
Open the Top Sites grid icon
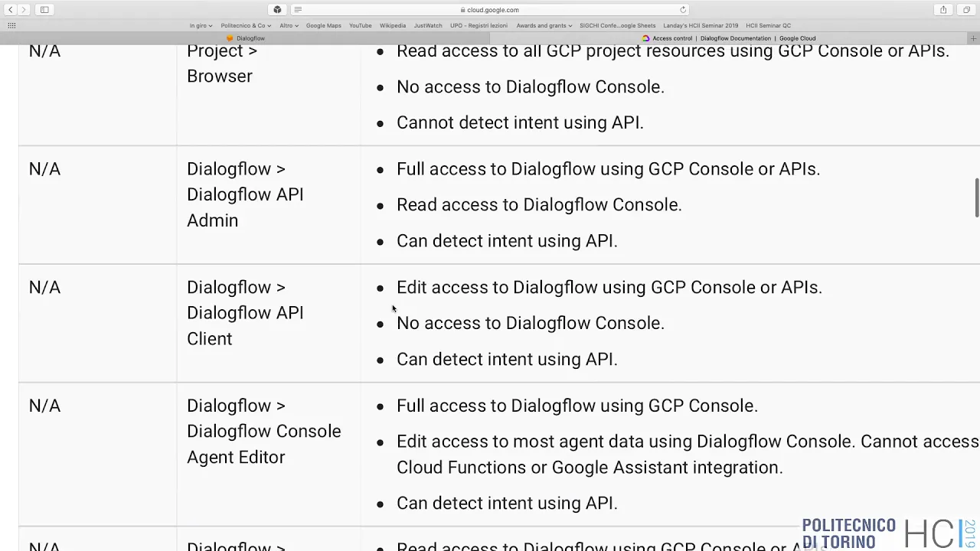coord(11,25)
